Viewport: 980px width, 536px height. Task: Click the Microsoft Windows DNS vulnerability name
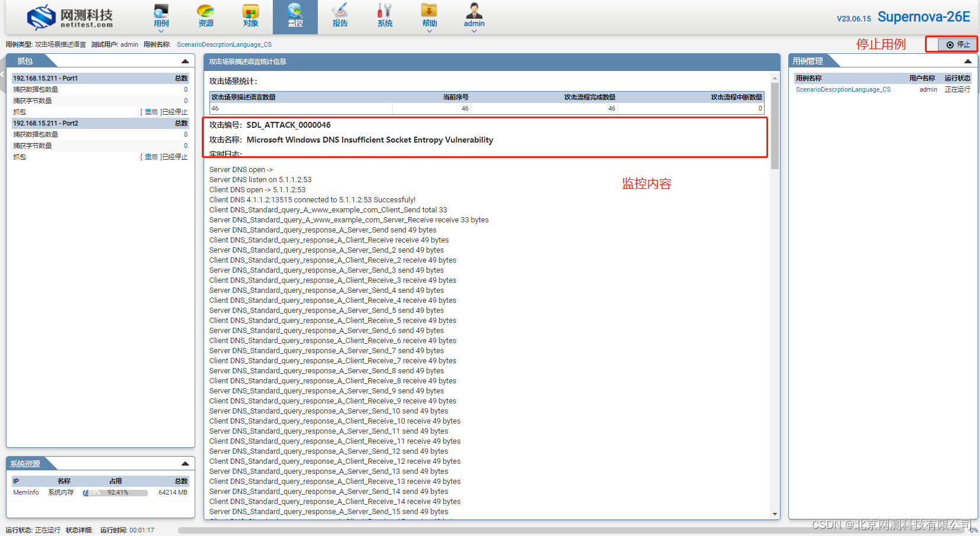pos(370,140)
